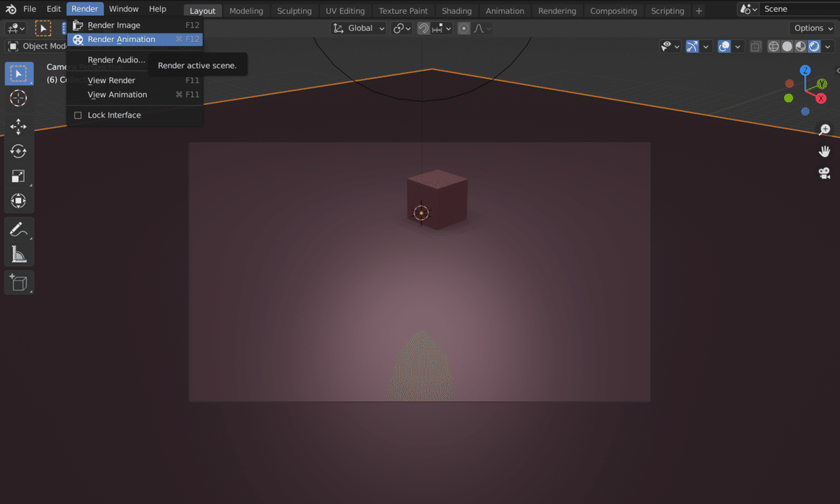Click the Render Animation film reel icon
The width and height of the screenshot is (840, 504).
78,40
